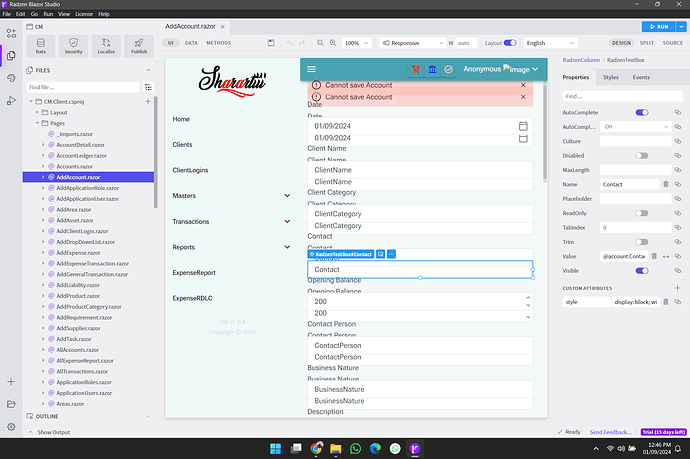Click the shopping cart icon in header
Viewport: 690px width, 459px height.
coord(415,69)
